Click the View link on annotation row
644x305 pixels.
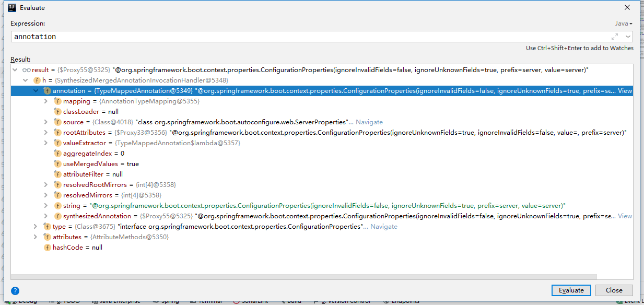point(625,91)
